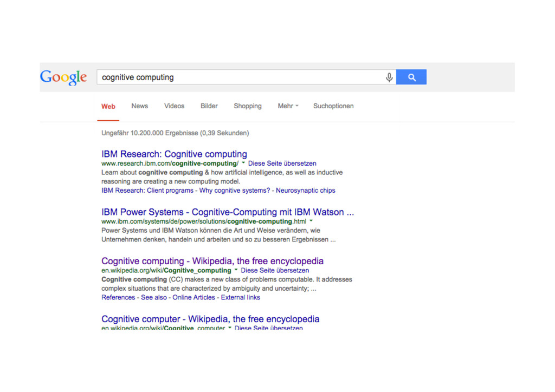Click the Suchoptionen button

[333, 106]
